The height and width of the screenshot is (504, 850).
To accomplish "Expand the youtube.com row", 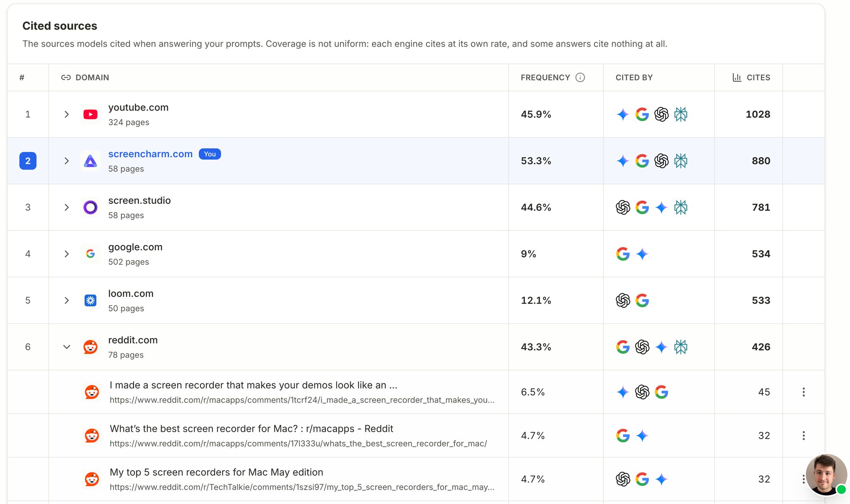I will (x=66, y=114).
